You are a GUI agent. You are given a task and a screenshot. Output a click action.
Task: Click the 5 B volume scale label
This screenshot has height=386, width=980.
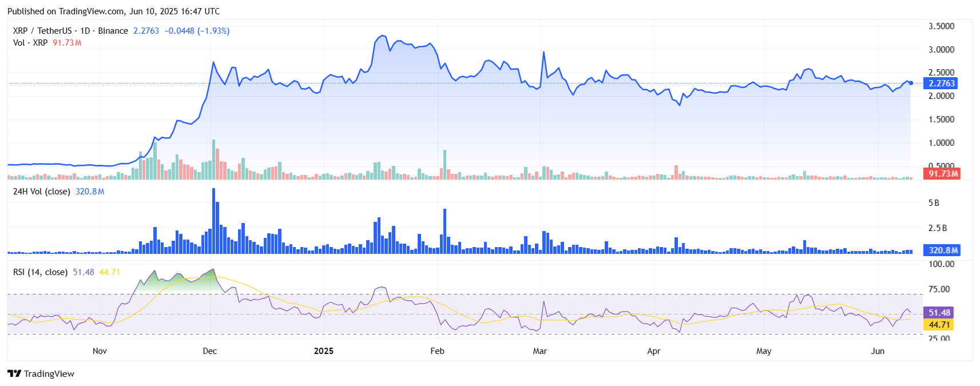[x=934, y=203]
